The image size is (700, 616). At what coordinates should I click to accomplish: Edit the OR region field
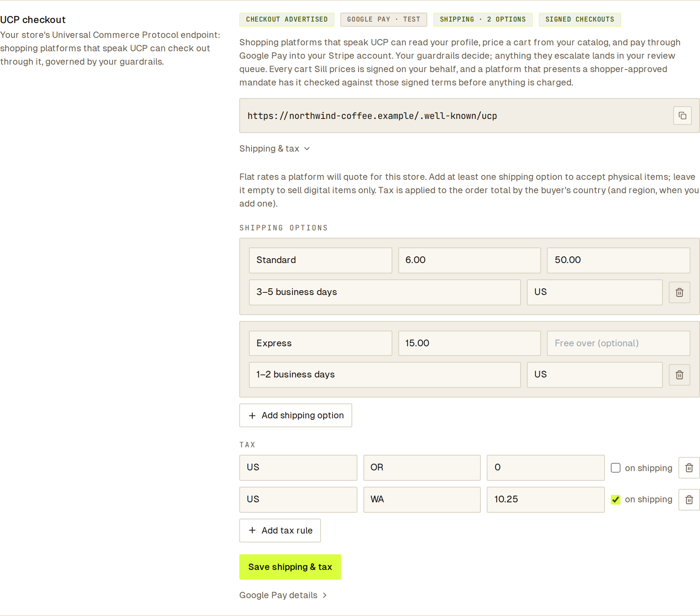(422, 467)
